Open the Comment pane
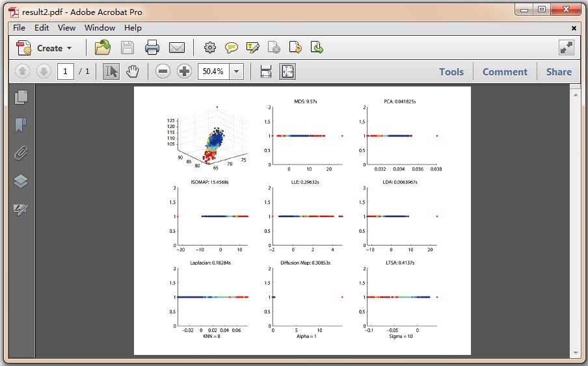The width and height of the screenshot is (588, 366). [505, 72]
